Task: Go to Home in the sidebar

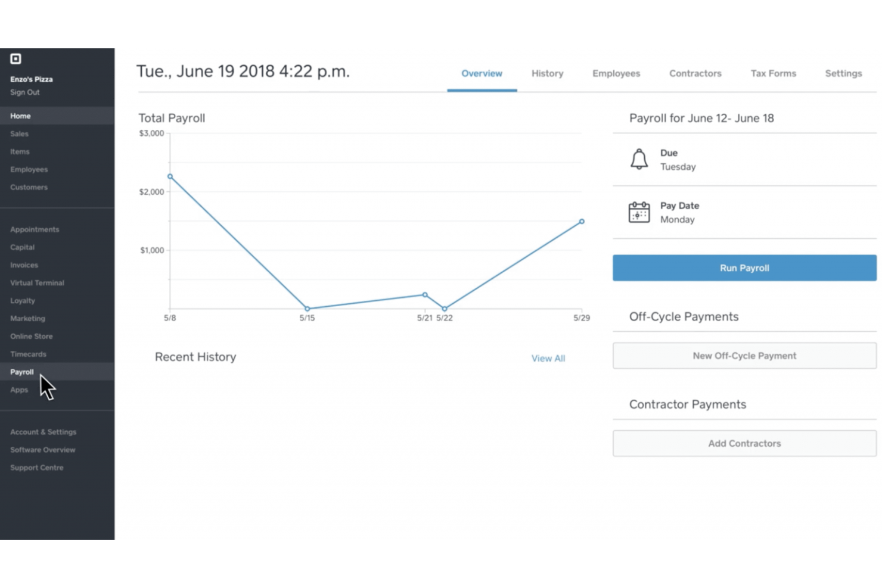Action: point(57,116)
